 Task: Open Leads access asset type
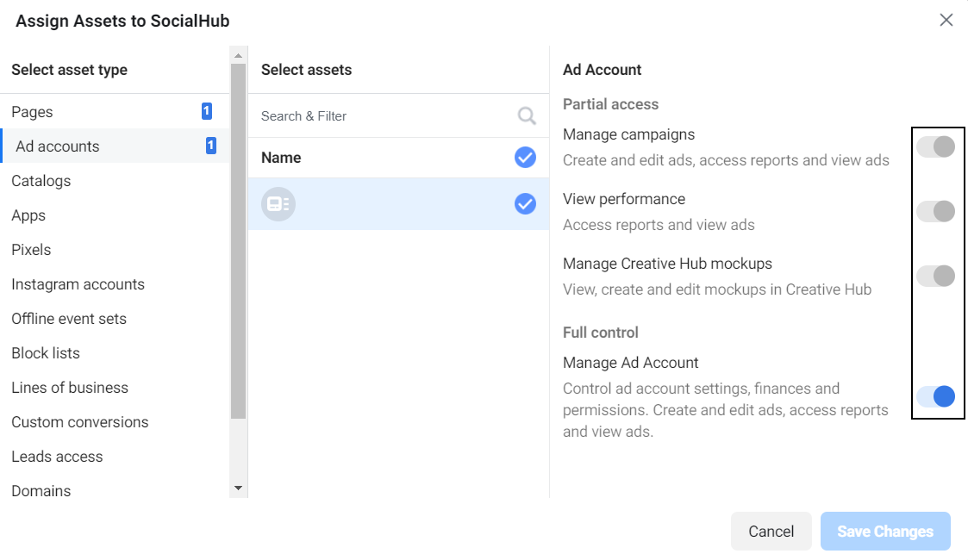point(115,457)
